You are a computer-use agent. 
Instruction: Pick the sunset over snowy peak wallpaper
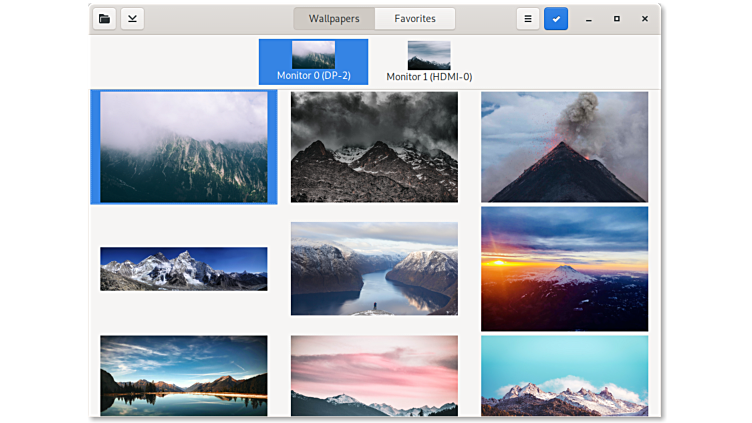pyautogui.click(x=564, y=269)
